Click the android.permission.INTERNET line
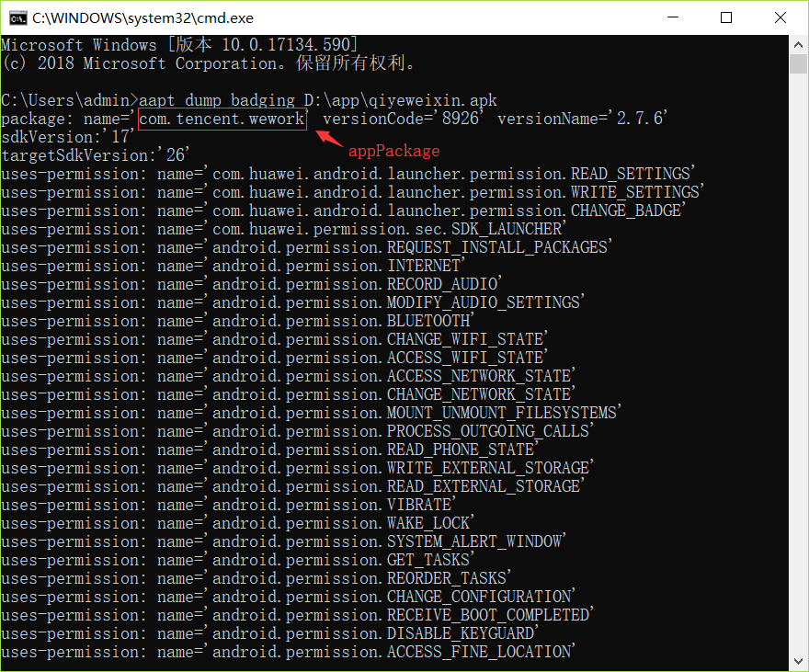Screen dimensions: 809x672 (x=233, y=266)
